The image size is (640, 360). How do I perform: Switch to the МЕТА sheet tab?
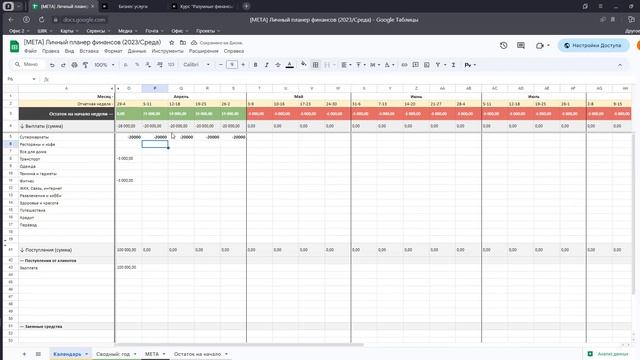(x=152, y=354)
